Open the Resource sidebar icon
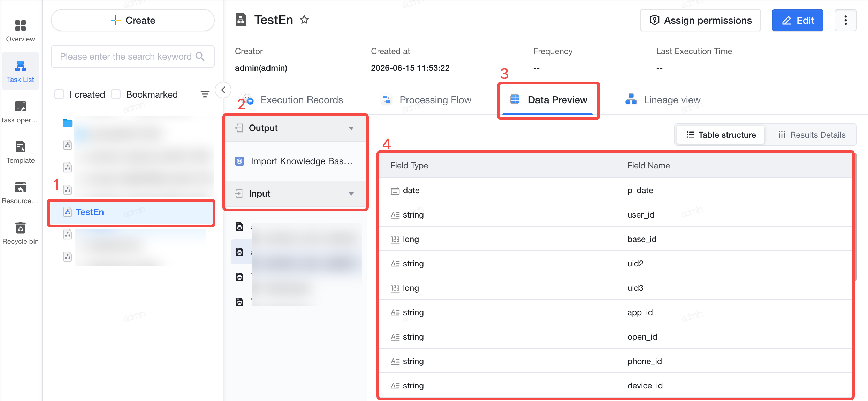Screen dimensions: 868x401 pyautogui.click(x=21, y=188)
